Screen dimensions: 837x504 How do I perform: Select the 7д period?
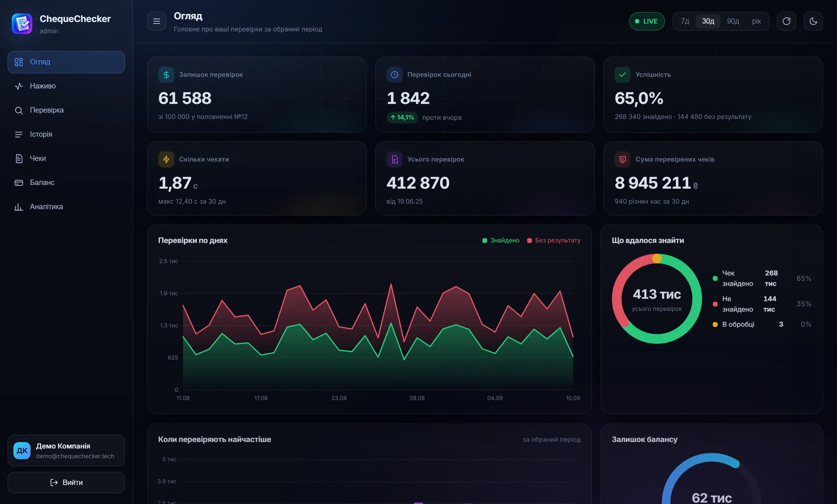coord(685,21)
